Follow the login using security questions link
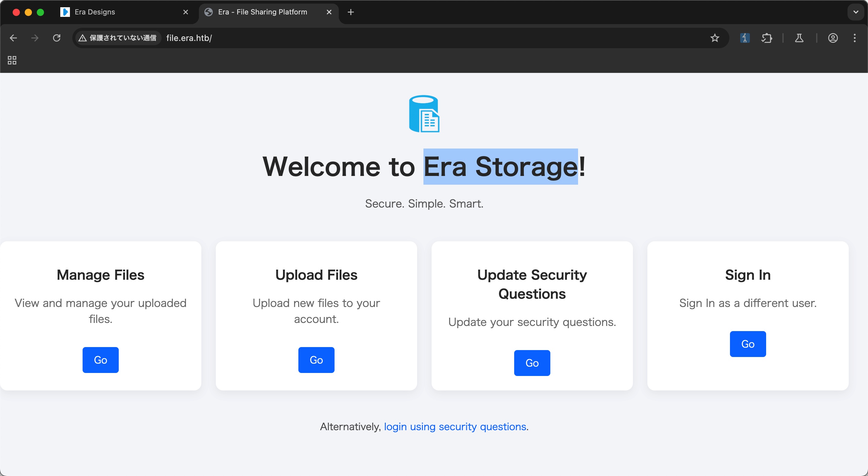This screenshot has height=476, width=868. tap(455, 427)
